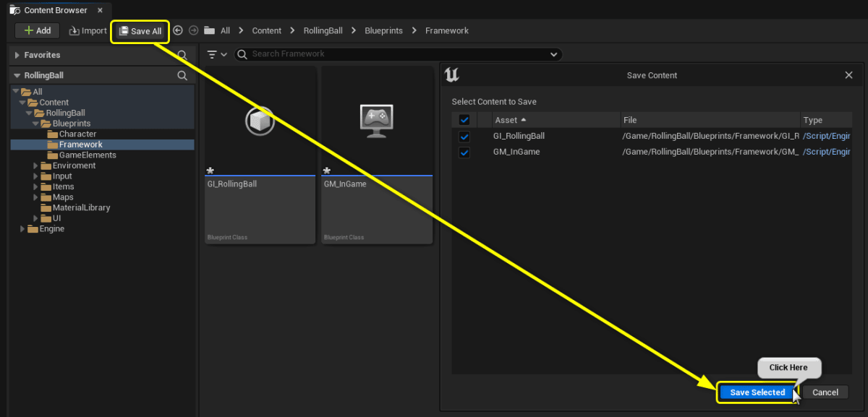Click the search magnifier in the Favorites panel
The width and height of the screenshot is (868, 417).
point(183,54)
